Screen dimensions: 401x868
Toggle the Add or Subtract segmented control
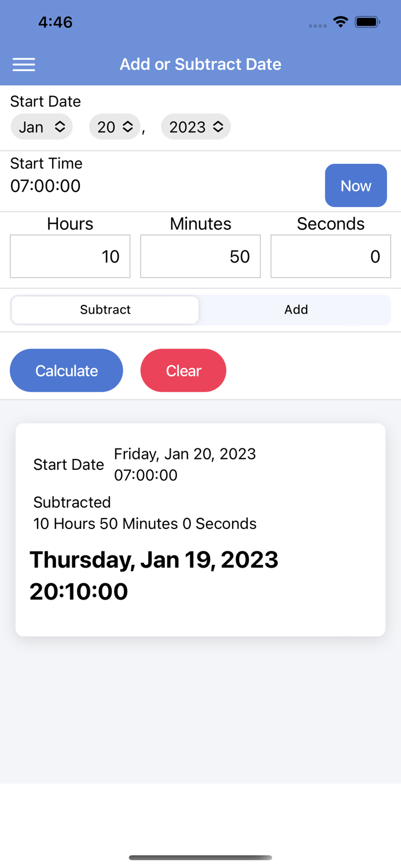201,310
